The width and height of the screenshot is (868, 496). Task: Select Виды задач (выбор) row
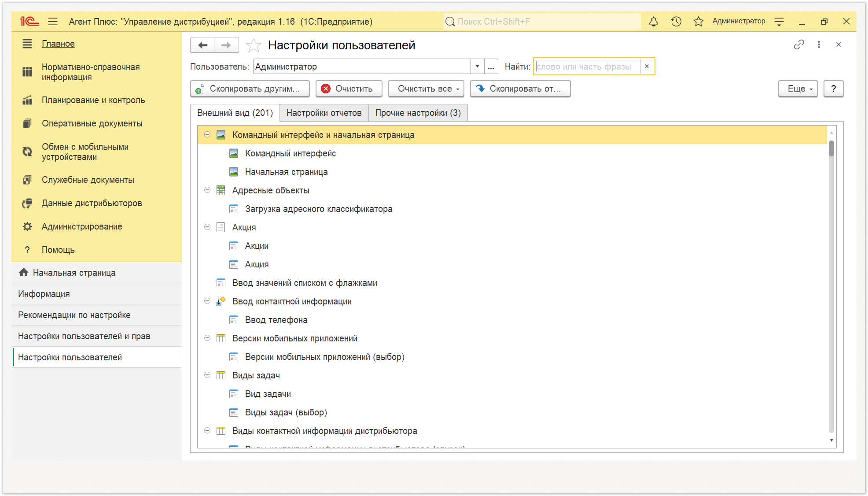pos(512,412)
